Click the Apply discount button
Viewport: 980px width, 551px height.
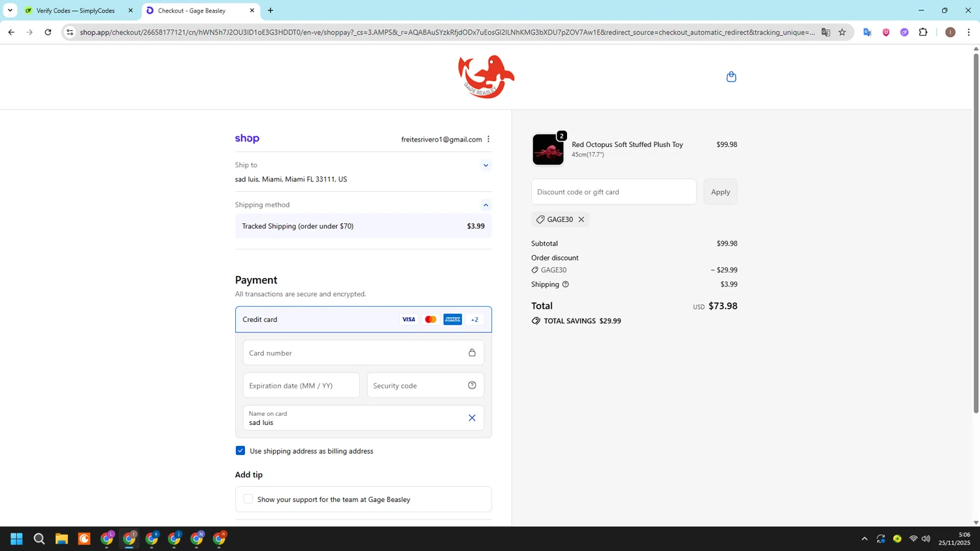[x=721, y=192]
